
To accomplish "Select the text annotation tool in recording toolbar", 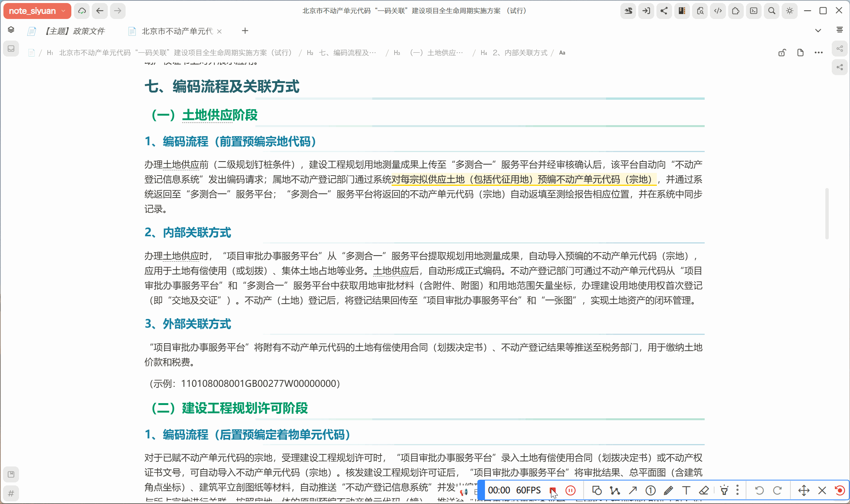I will pyautogui.click(x=686, y=490).
